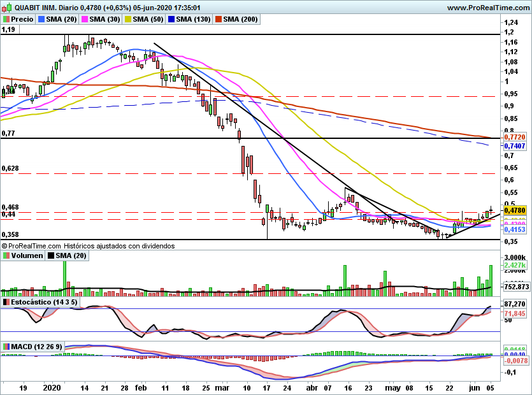Click the SMA (200) red legend icon

coord(218,19)
